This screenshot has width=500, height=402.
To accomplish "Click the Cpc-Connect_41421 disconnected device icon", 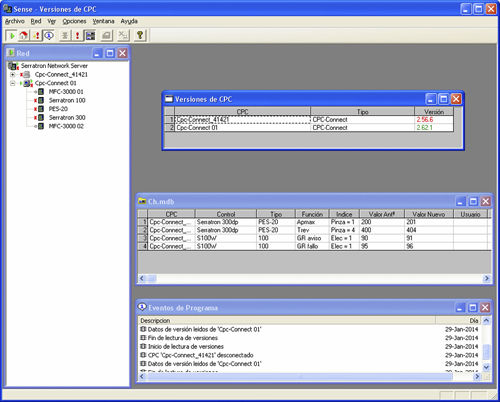I will (26, 75).
